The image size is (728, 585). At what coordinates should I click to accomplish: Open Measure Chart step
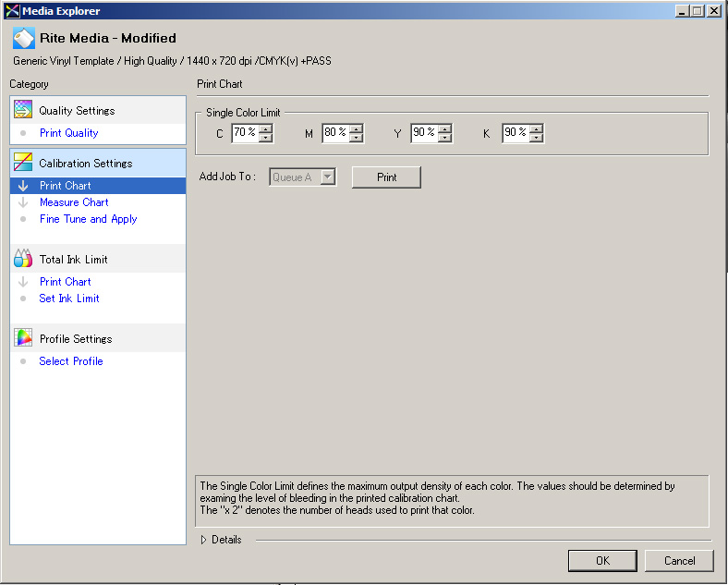point(74,202)
